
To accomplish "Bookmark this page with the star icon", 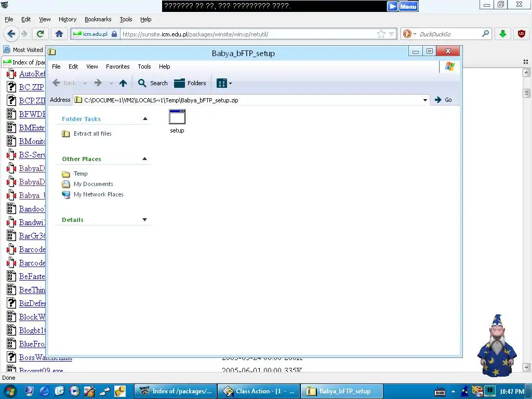I will pyautogui.click(x=381, y=34).
